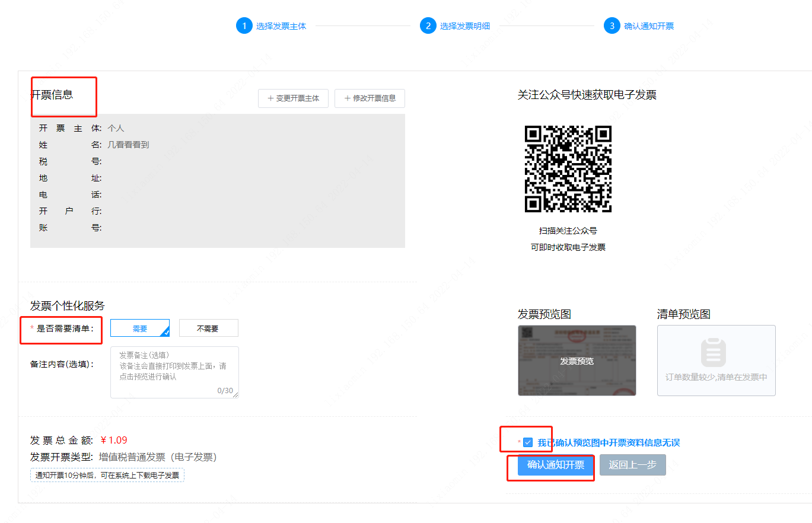
Task: Focus the 发票备注 remark text area
Action: [x=174, y=372]
